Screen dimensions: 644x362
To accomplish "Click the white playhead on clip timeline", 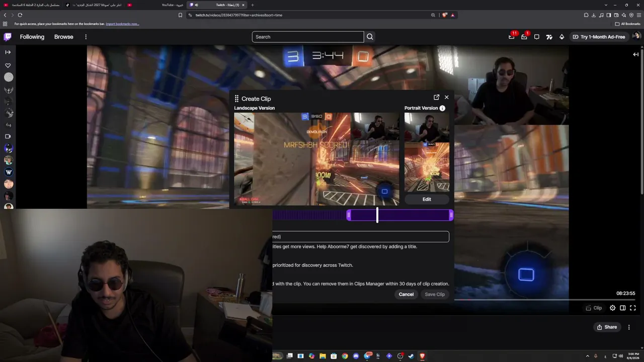I will pyautogui.click(x=377, y=215).
